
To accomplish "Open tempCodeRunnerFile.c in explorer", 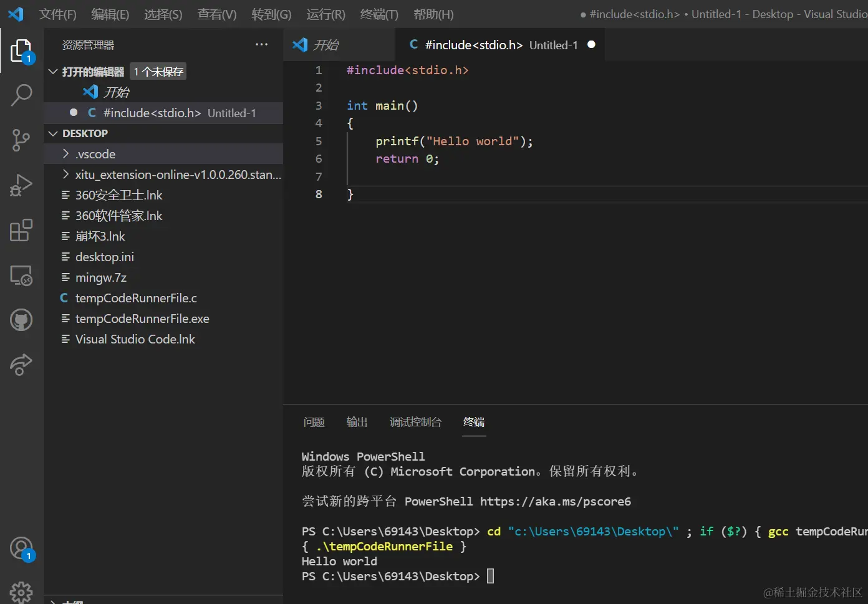I will tap(136, 298).
